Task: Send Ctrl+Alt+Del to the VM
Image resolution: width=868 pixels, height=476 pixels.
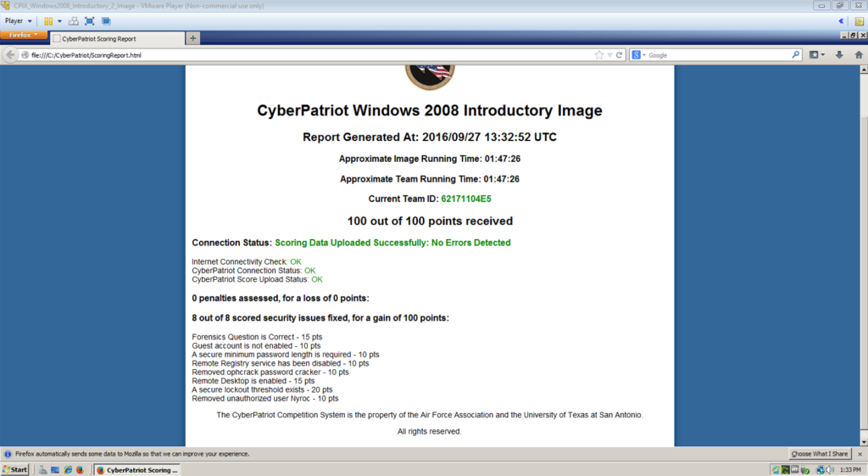Action: click(73, 21)
